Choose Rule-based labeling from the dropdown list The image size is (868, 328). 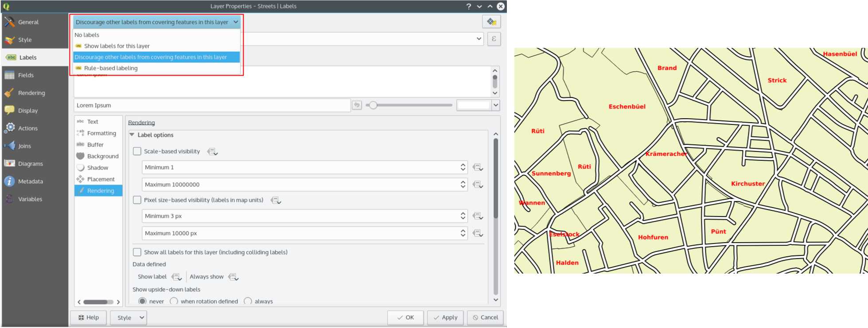click(x=111, y=68)
